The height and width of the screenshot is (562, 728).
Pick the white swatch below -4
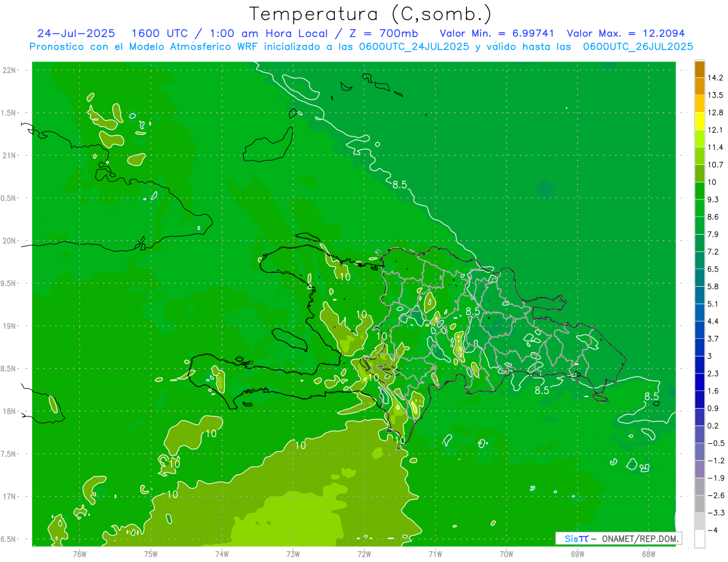(x=699, y=538)
